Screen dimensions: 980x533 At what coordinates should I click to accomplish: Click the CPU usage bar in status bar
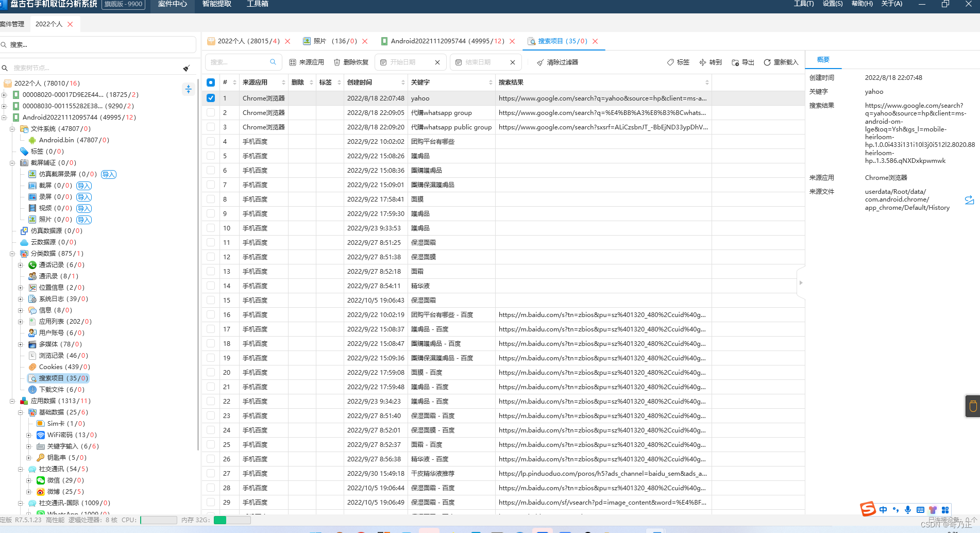tap(159, 520)
